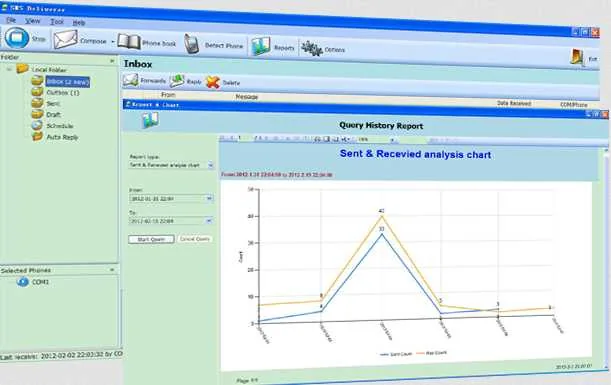Open the To date dropdown
The image size is (611, 385).
coord(209,221)
